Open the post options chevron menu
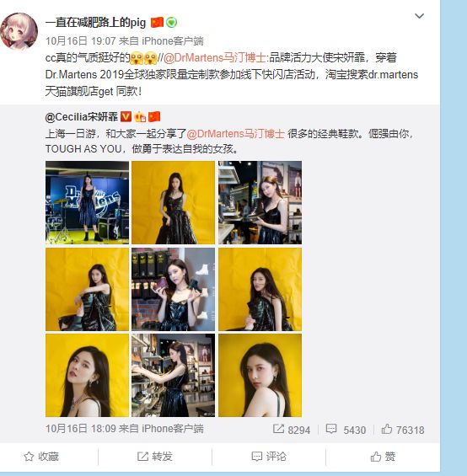This screenshot has width=467, height=476. 419,16
